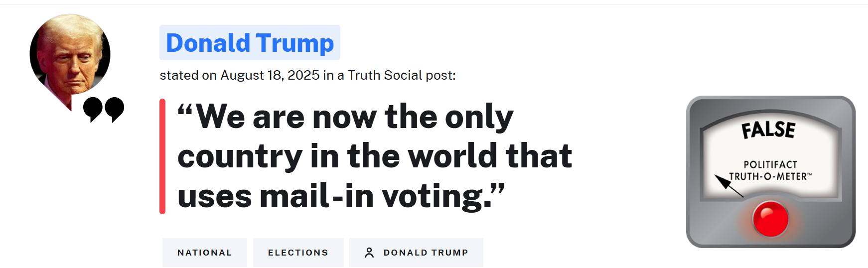Image resolution: width=868 pixels, height=268 pixels.
Task: Click the words Truth Social post
Action: pyautogui.click(x=401, y=75)
